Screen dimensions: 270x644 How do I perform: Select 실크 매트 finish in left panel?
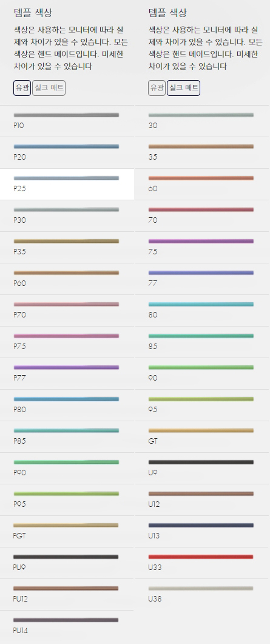point(49,88)
